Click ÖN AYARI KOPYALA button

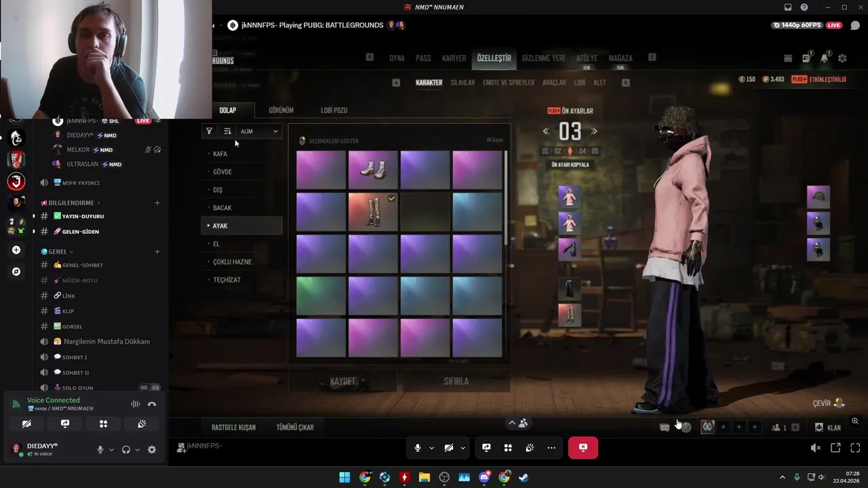tap(570, 165)
